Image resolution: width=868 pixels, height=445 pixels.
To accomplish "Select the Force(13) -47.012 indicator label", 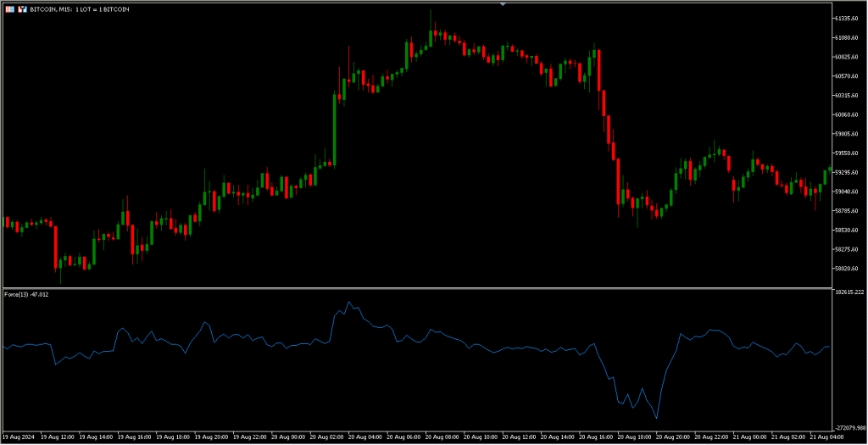I will point(27,294).
